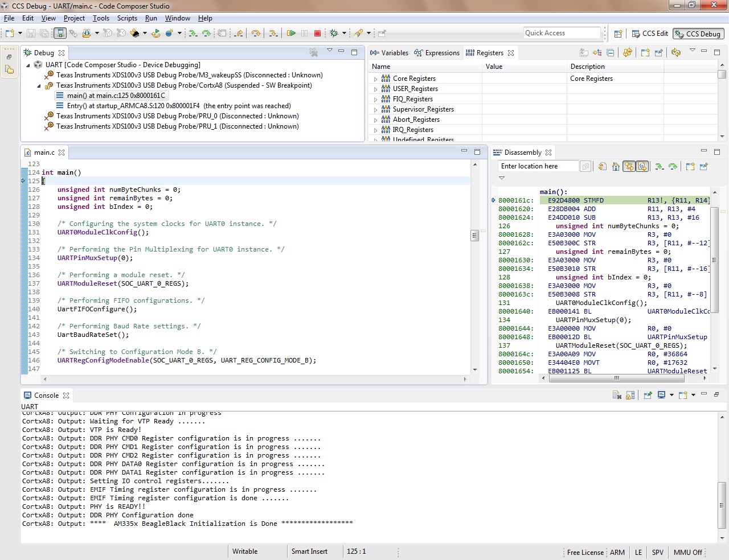Toggle the pressed debug view button in main toolbar
This screenshot has width=729, height=560.
click(60, 34)
